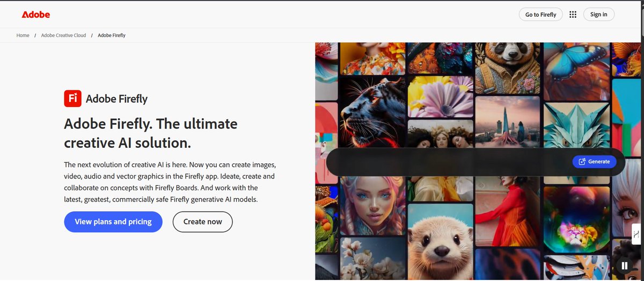
Task: Click the Adobe Firefly heading text
Action: 116,99
